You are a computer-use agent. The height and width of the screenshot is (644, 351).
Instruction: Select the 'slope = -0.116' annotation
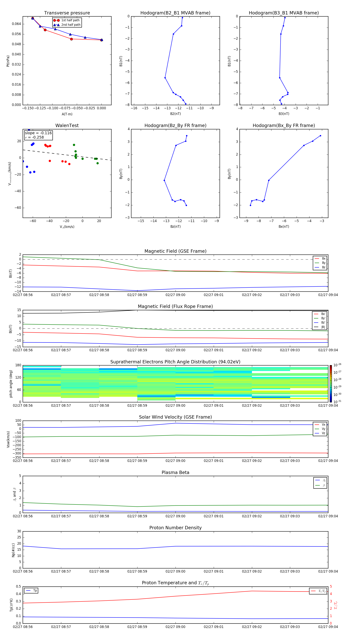(x=38, y=133)
